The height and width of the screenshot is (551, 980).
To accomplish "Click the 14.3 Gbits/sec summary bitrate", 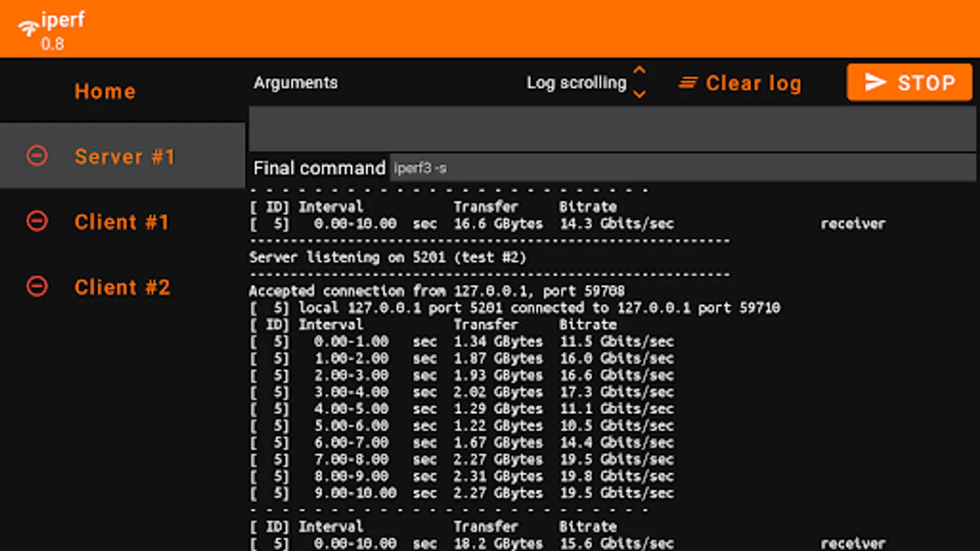I will [x=617, y=223].
